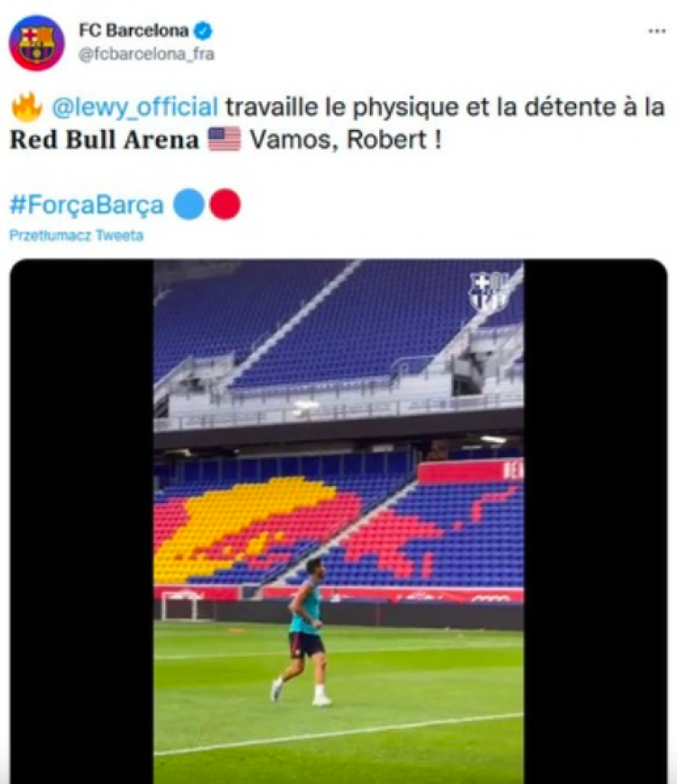Click the US flag emoji

tap(224, 139)
